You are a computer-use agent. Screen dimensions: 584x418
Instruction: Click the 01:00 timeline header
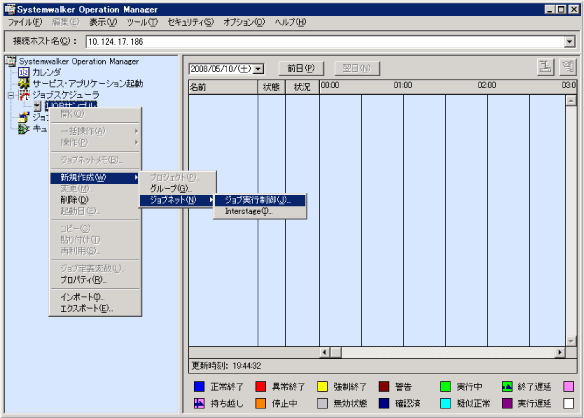tap(403, 85)
